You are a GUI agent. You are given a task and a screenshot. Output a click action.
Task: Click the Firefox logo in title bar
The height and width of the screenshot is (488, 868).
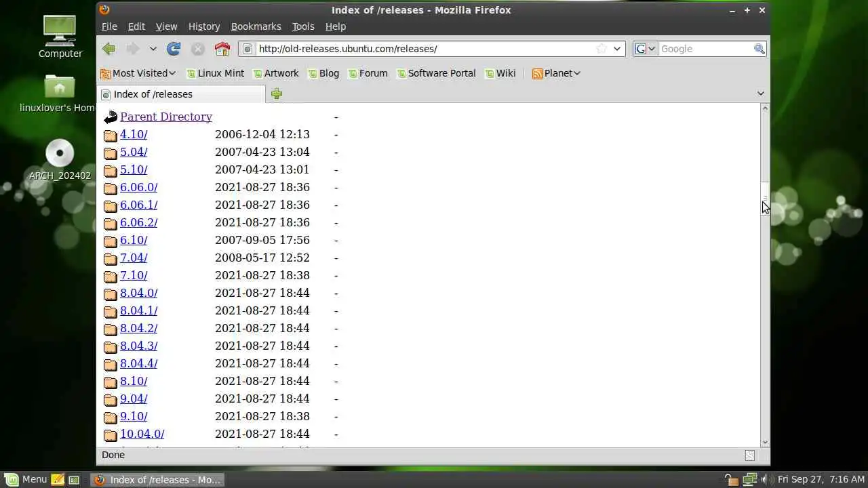coord(104,9)
